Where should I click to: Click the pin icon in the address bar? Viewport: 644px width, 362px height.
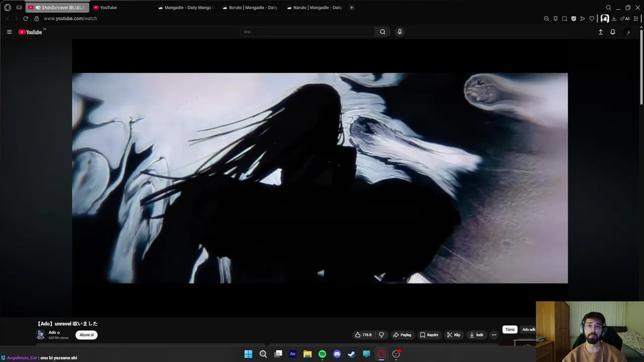(555, 19)
